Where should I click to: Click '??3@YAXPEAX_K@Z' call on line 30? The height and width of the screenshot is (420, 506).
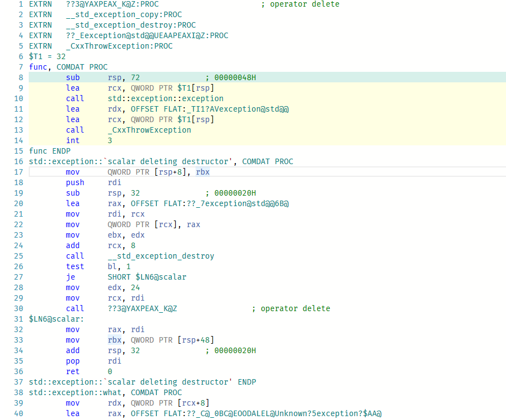(143, 308)
